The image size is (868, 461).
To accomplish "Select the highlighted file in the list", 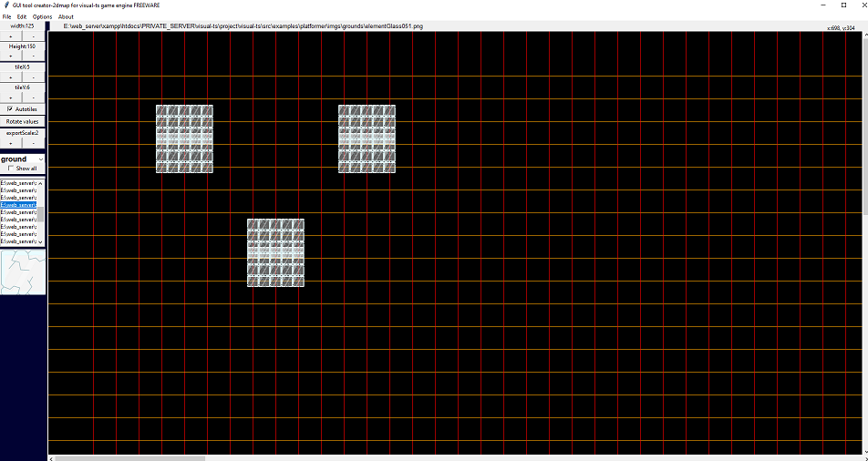I will 18,205.
